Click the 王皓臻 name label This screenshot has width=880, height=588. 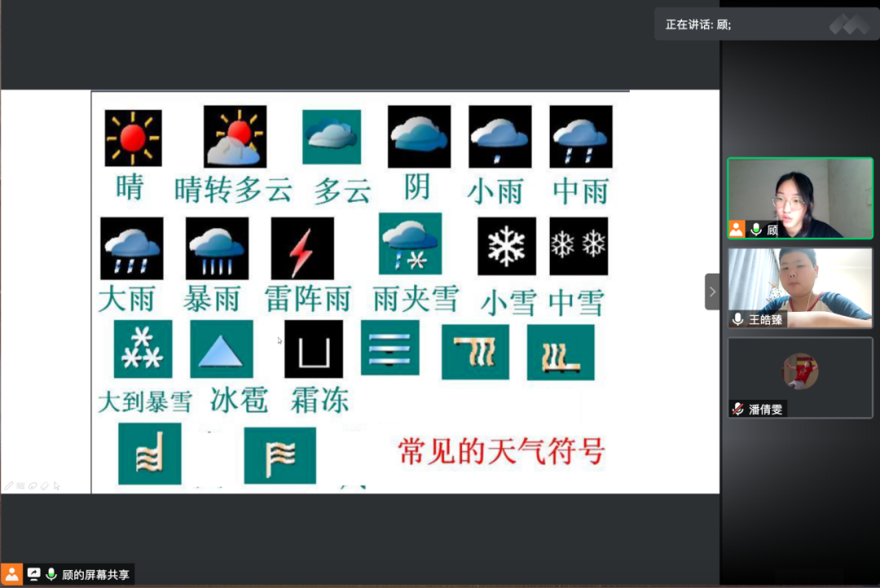[766, 320]
